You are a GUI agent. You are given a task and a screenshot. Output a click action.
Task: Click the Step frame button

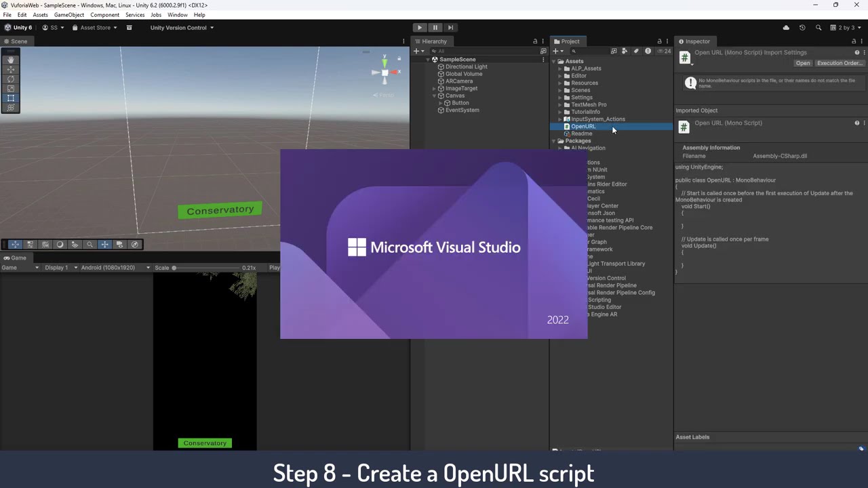click(x=450, y=28)
